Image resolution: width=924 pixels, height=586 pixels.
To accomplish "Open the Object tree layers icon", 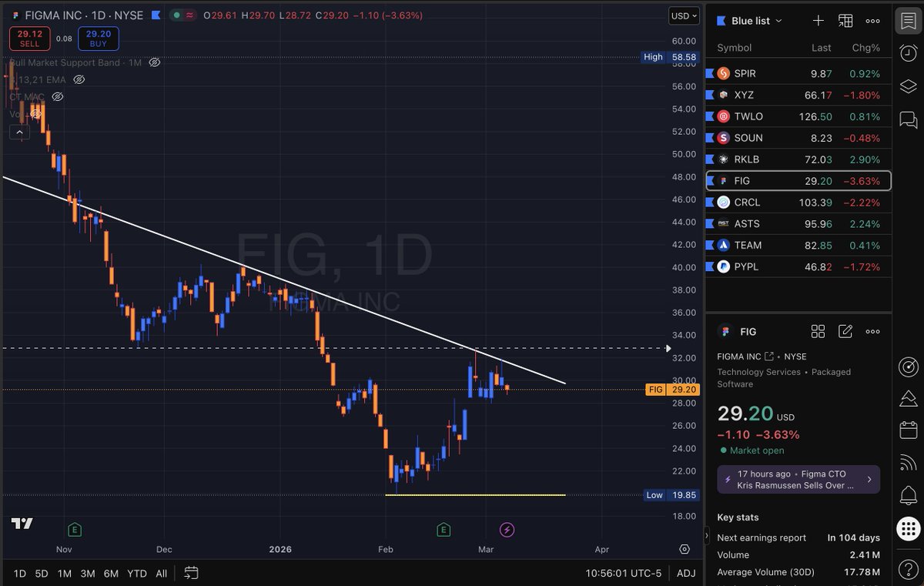I will coord(908,85).
